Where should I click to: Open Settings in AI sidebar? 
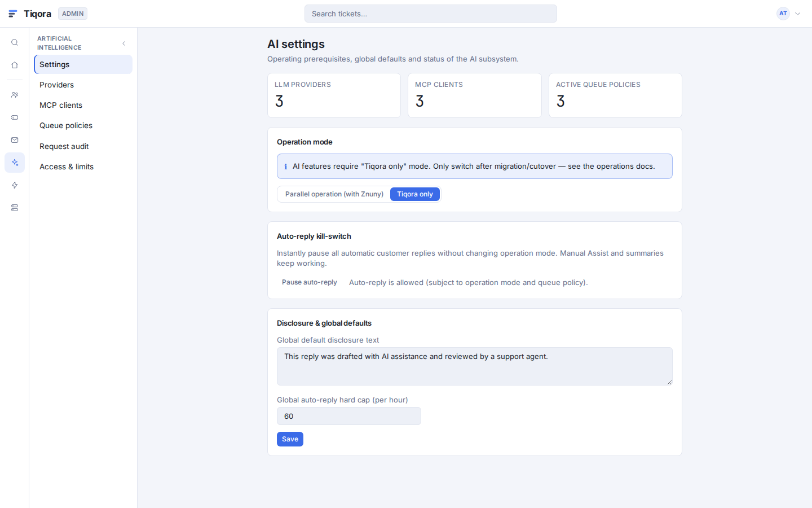[x=83, y=64]
